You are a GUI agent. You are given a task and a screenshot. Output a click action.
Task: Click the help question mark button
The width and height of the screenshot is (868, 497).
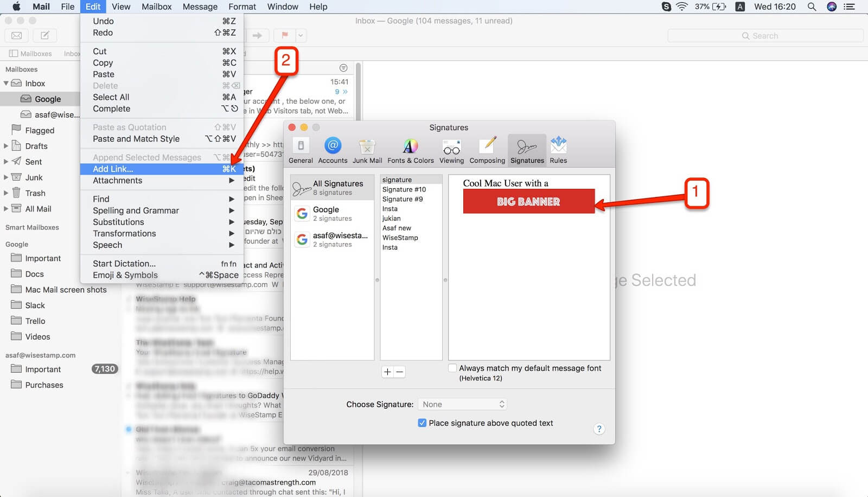pyautogui.click(x=599, y=429)
